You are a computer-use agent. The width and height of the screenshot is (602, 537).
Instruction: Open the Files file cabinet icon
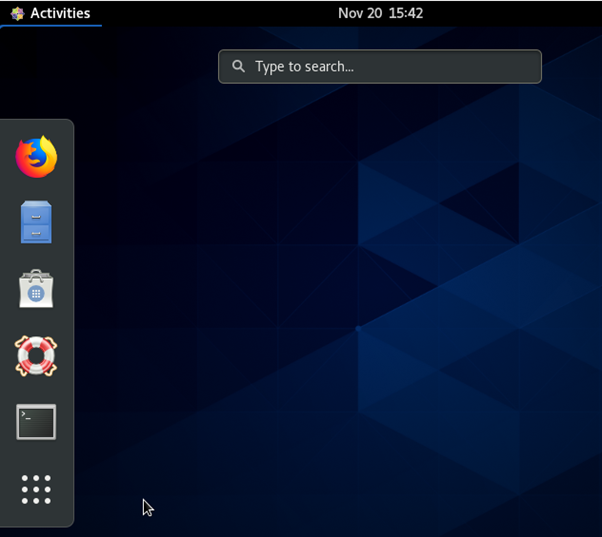pyautogui.click(x=36, y=222)
